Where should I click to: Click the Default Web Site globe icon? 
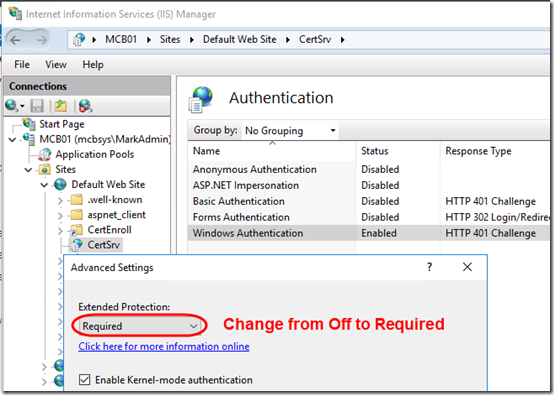click(60, 184)
